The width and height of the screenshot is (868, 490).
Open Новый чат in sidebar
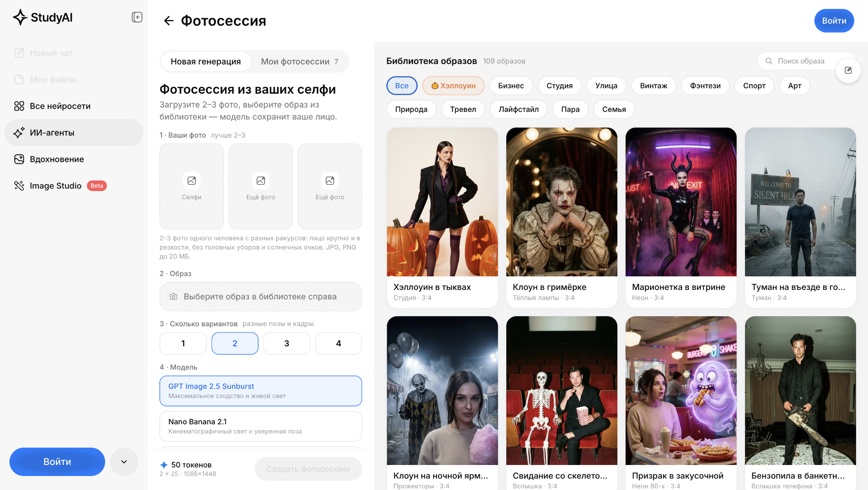click(74, 53)
